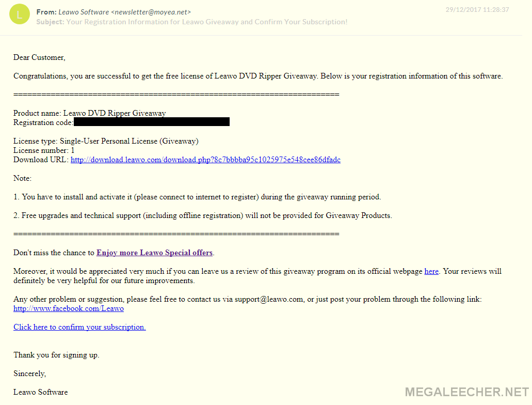Click the sender avatar circle with letter L
Viewport: 532px width, 405px height.
19,14
